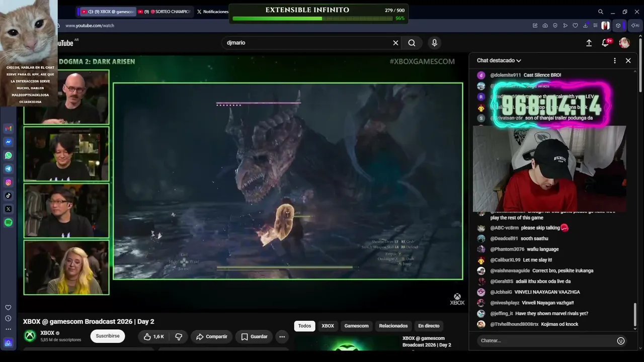Open X (Twitter) in the browser sidebar
This screenshot has width=644, height=362.
point(8,209)
